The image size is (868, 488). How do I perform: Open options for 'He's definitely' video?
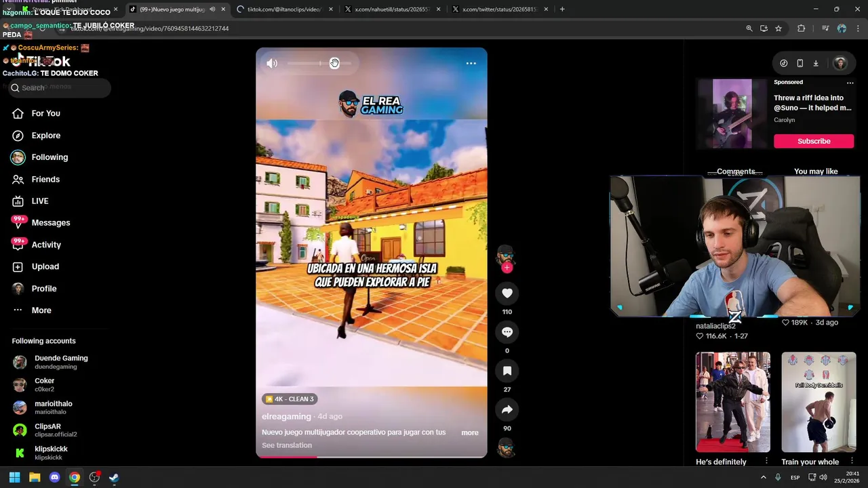point(766,461)
